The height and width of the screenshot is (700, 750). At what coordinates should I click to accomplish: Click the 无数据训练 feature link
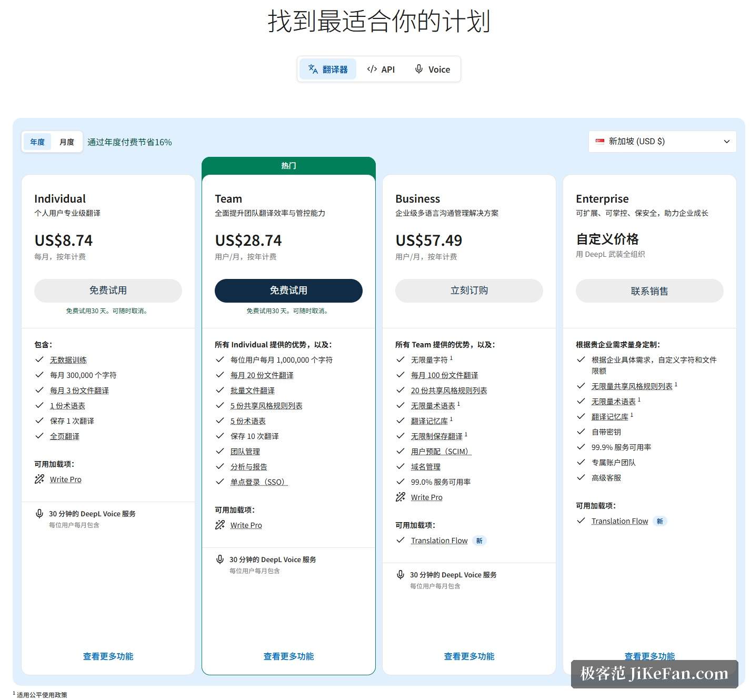coord(68,360)
